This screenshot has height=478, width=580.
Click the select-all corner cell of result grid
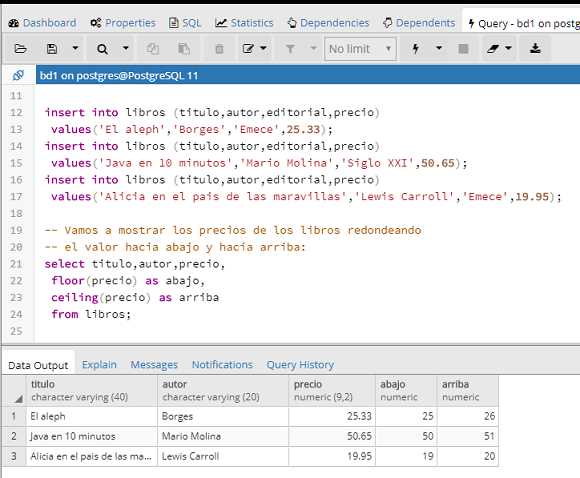point(15,391)
